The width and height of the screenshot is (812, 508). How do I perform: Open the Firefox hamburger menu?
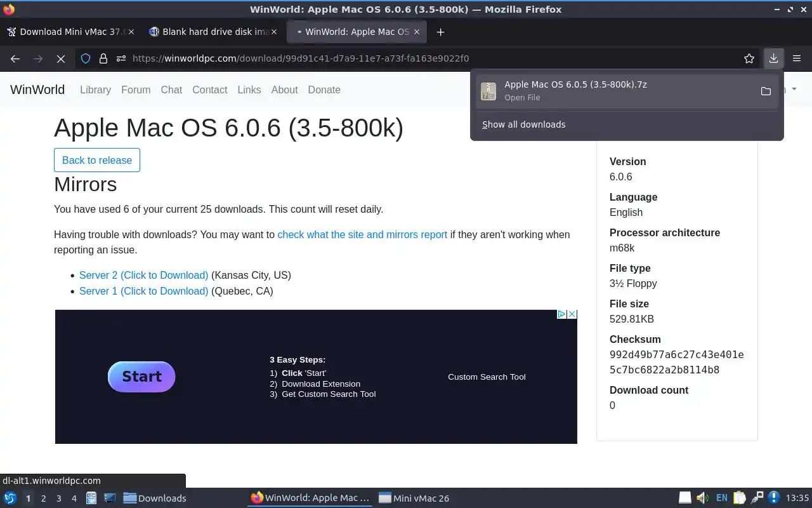797,58
